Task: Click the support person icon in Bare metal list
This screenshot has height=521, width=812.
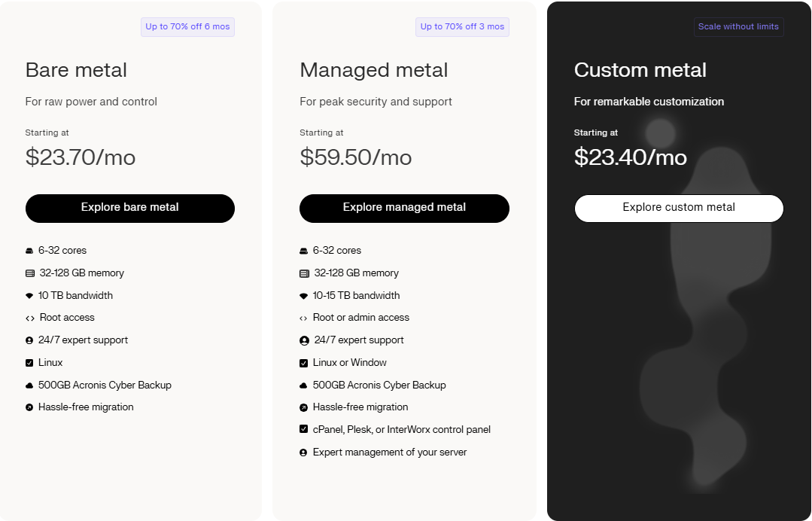Action: pos(29,340)
